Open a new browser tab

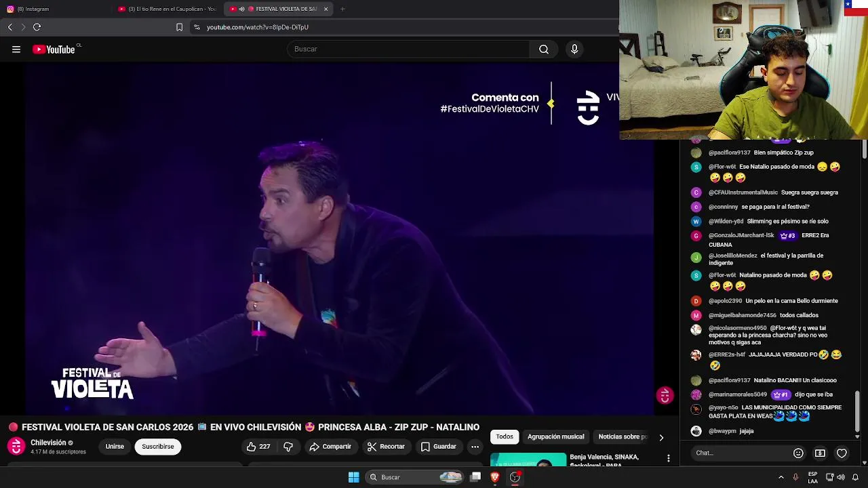coord(342,9)
